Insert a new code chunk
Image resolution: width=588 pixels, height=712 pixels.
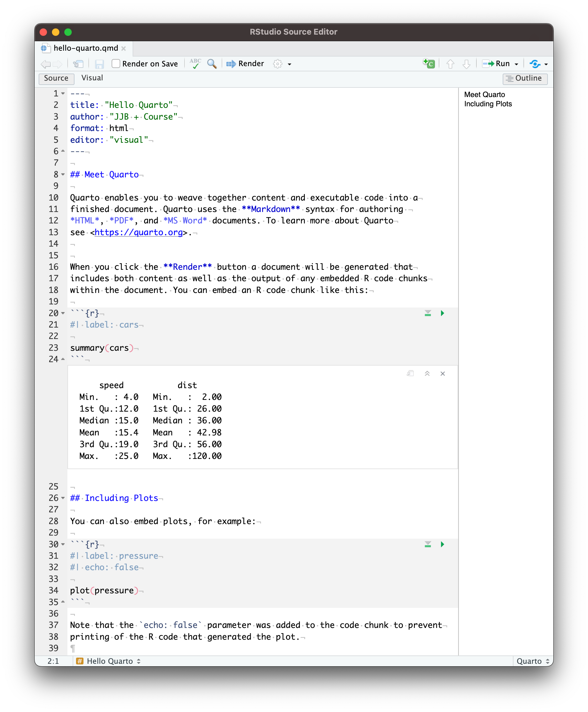(428, 63)
